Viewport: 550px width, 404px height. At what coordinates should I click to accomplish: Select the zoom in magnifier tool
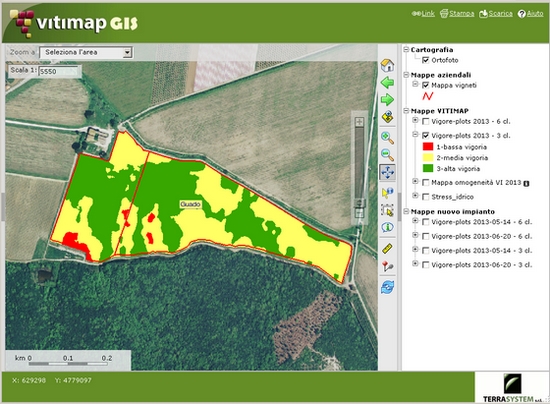tap(387, 138)
